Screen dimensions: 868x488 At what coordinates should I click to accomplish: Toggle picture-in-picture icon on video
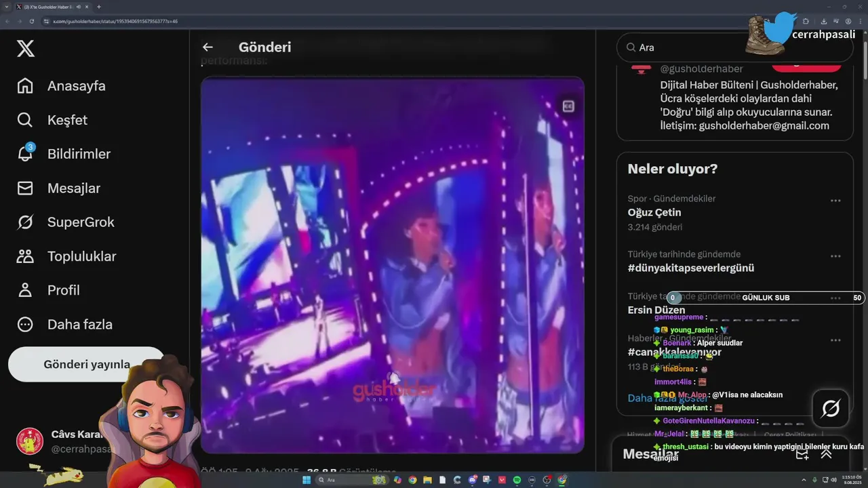pos(568,106)
